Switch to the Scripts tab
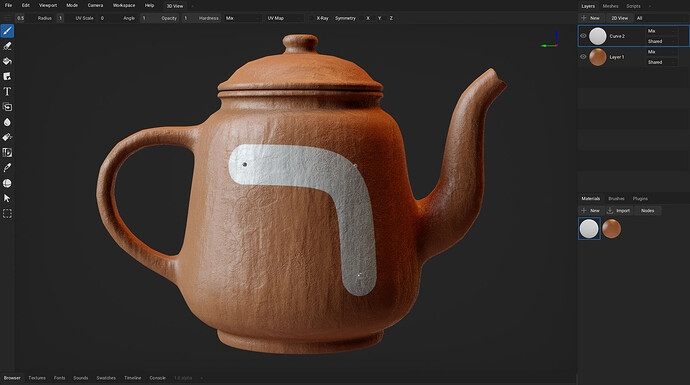The width and height of the screenshot is (690, 385). [633, 6]
